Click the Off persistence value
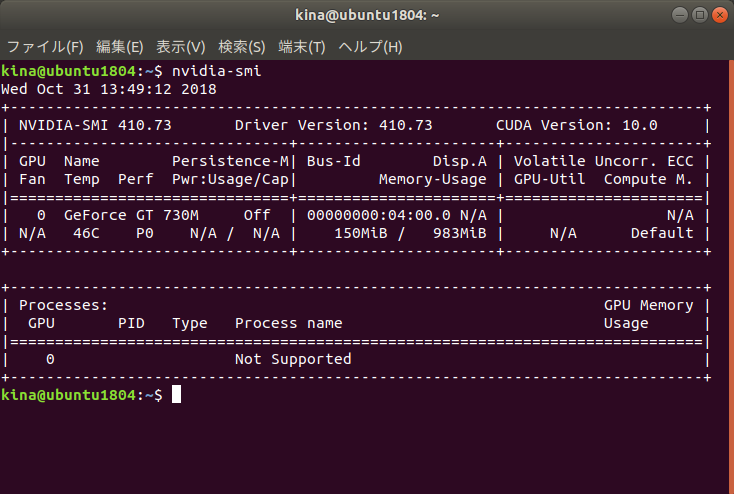Viewport: 734px width, 494px height. click(x=257, y=215)
